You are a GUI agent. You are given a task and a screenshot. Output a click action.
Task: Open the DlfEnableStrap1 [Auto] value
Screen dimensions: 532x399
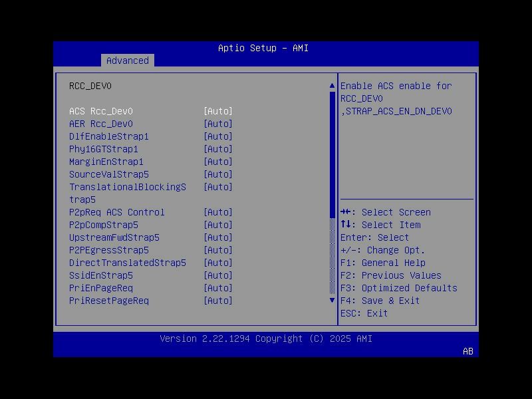(218, 136)
